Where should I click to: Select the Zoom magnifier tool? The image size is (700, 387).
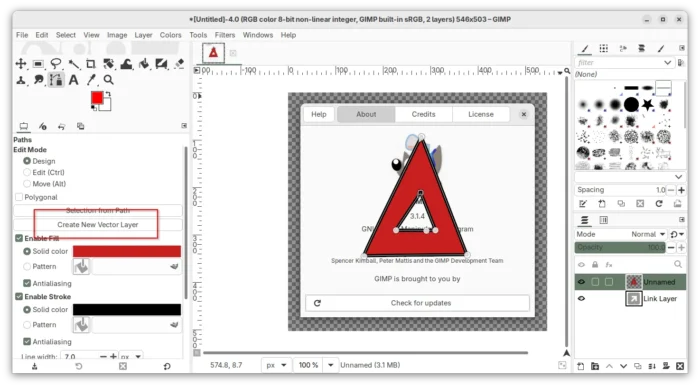108,80
